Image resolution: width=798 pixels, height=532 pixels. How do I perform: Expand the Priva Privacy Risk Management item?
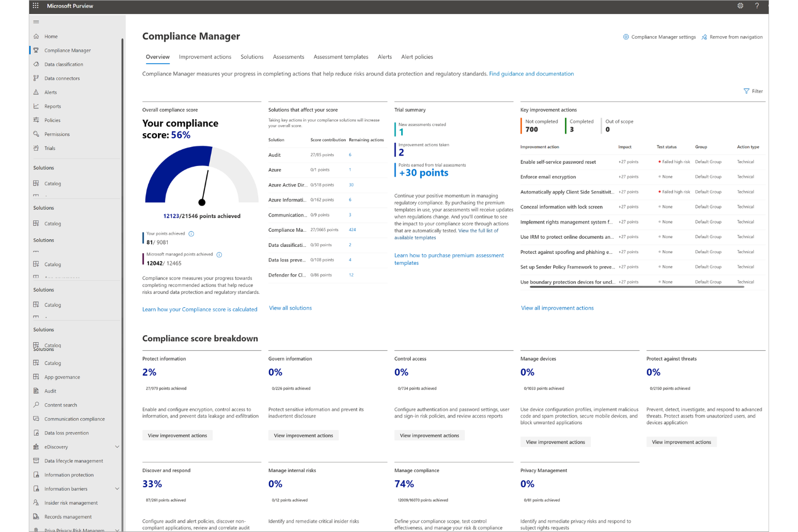click(116, 529)
